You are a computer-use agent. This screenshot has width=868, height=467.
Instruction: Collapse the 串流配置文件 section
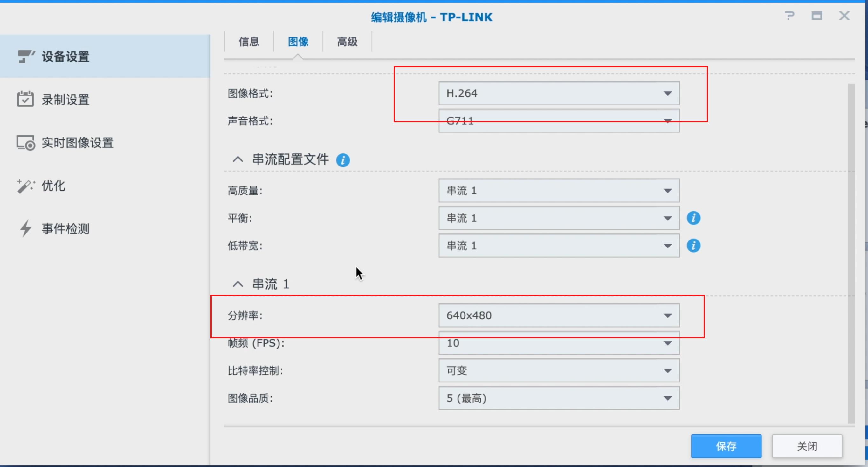pos(238,159)
